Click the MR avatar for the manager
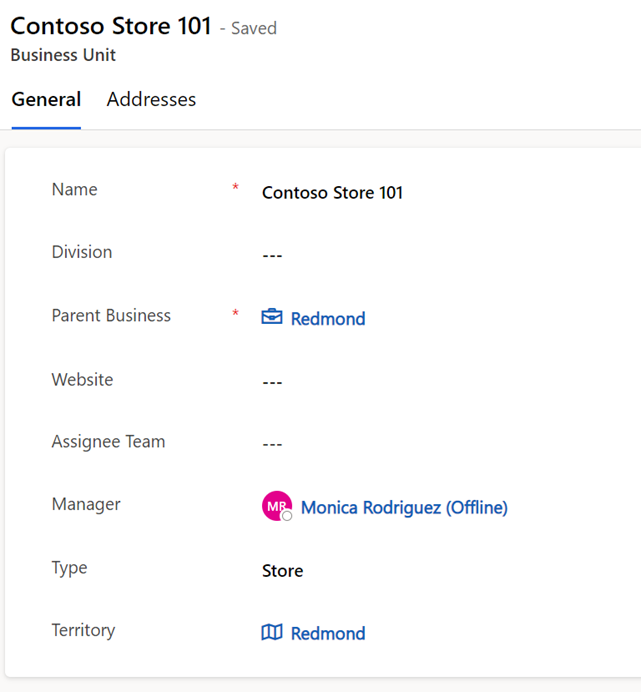The image size is (641, 692). coord(277,506)
